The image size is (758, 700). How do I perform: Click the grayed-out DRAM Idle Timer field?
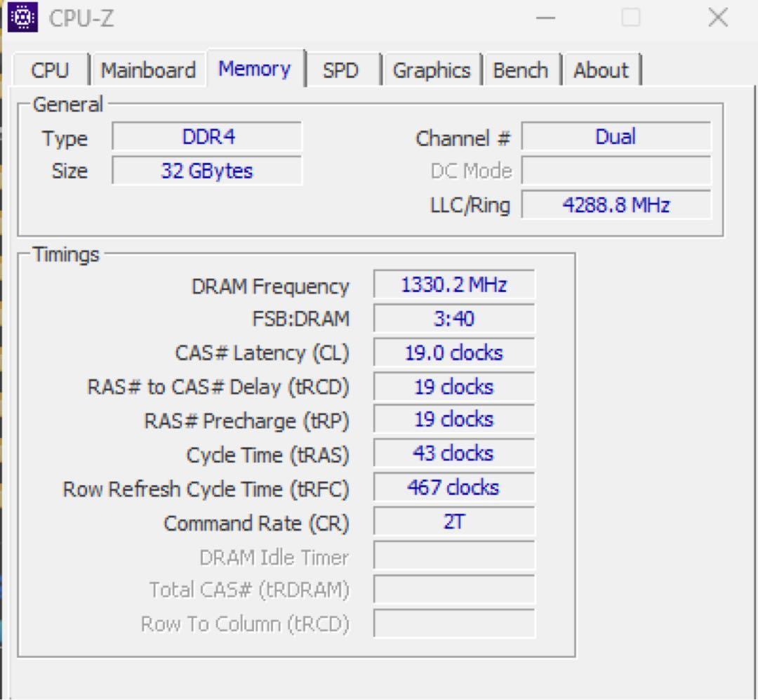click(x=454, y=555)
